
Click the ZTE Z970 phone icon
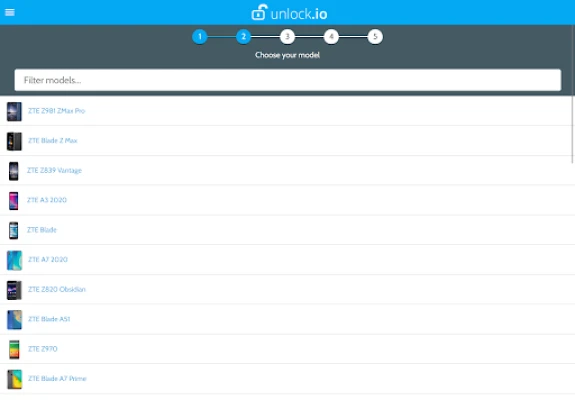click(14, 349)
